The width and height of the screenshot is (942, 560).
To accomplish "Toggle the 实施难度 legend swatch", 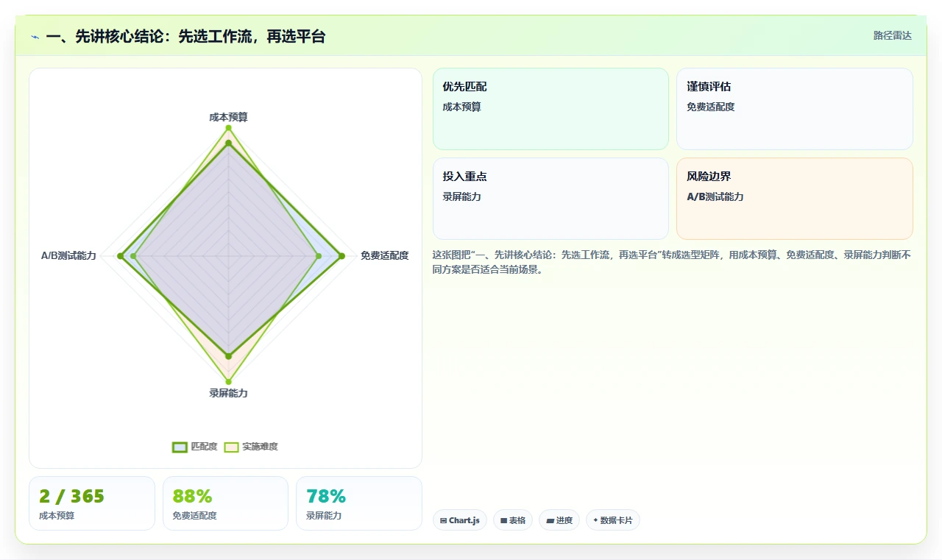I will pyautogui.click(x=231, y=447).
